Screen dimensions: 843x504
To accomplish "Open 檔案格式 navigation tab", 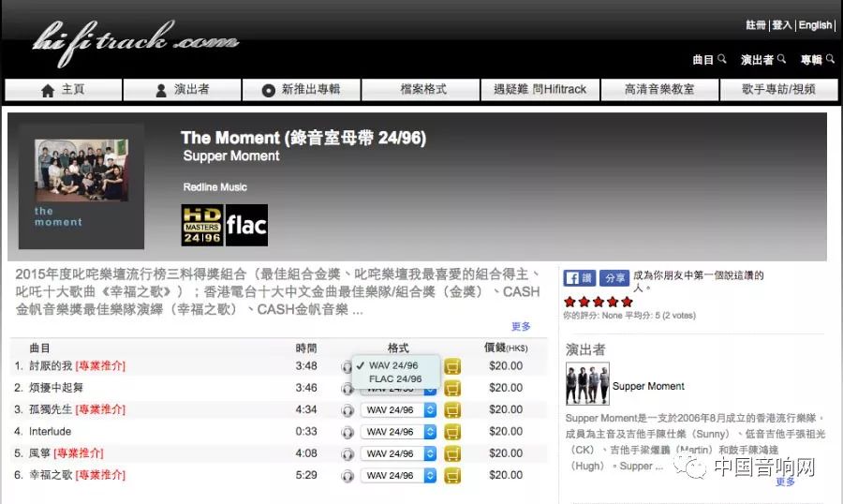I will [x=421, y=90].
